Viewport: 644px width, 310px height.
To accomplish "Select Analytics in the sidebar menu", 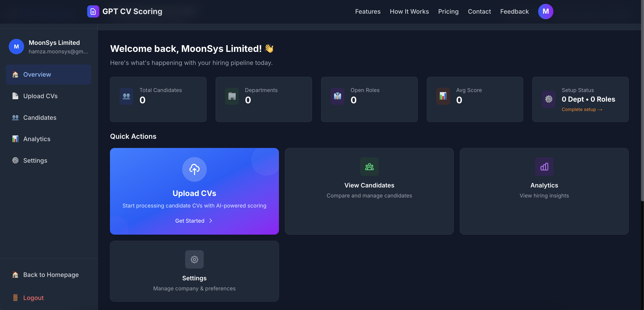I will pos(37,139).
